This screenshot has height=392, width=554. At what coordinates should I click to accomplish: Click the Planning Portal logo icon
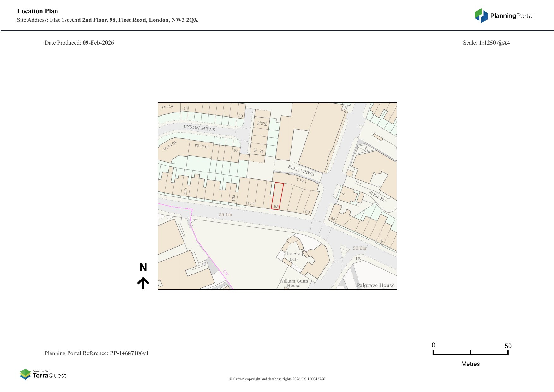click(x=481, y=16)
